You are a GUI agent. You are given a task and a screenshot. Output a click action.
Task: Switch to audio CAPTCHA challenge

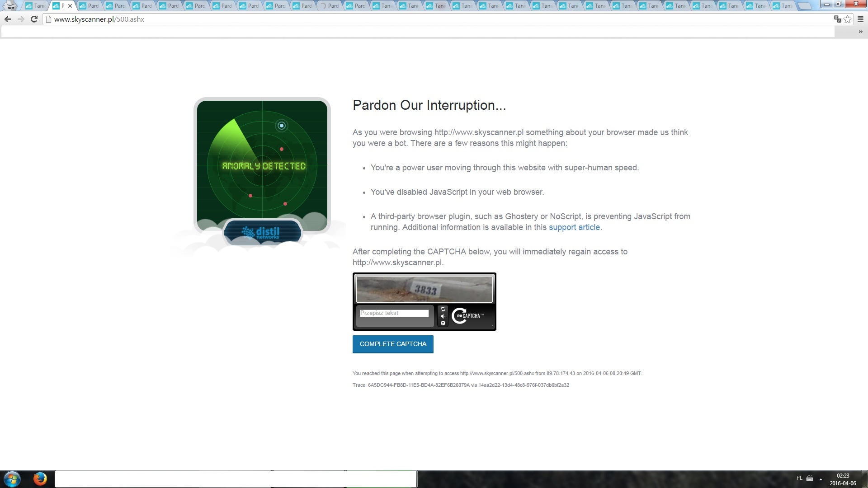(x=443, y=316)
